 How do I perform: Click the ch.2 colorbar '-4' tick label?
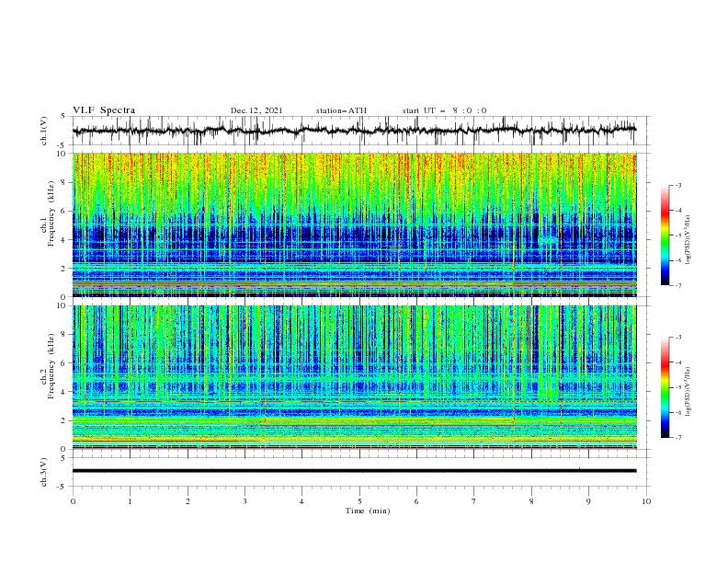(x=677, y=362)
